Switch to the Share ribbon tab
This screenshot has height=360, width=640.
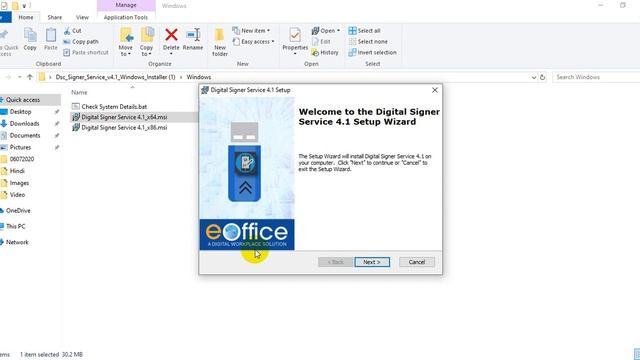[x=55, y=17]
